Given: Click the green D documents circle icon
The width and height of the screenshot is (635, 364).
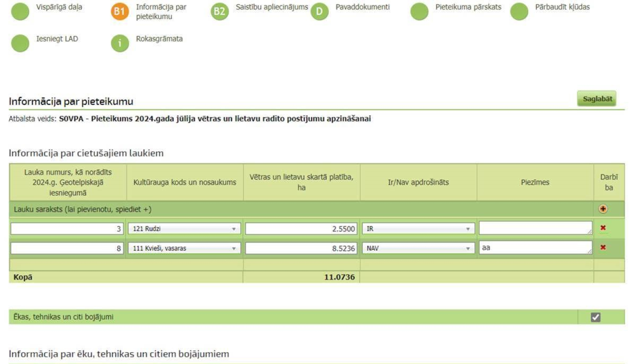Looking at the screenshot, I should pyautogui.click(x=319, y=11).
